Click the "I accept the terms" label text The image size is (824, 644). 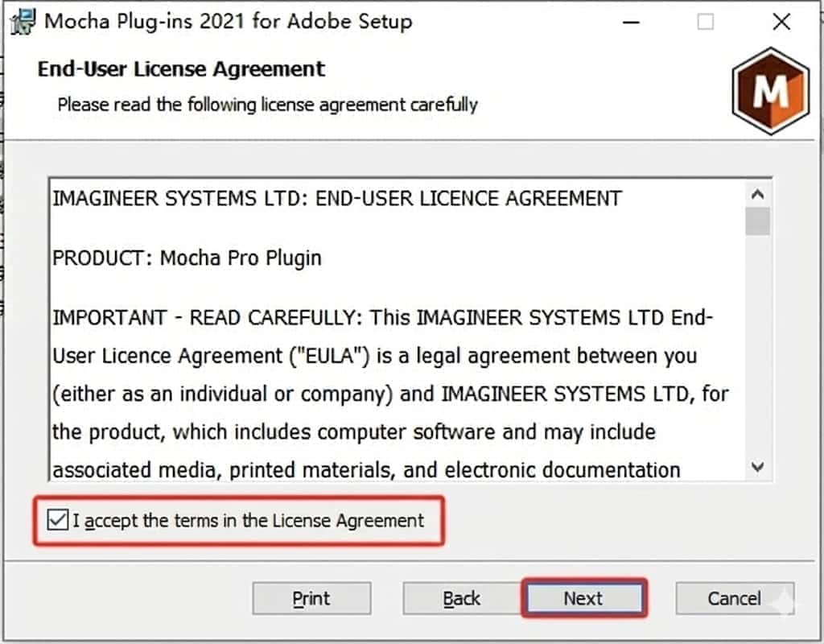248,521
